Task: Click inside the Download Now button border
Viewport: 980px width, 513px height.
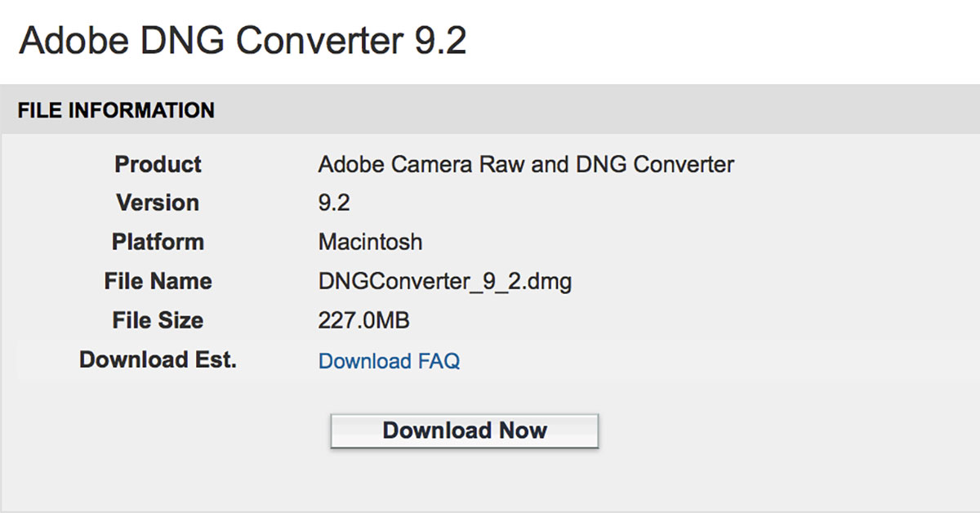Action: pyautogui.click(x=463, y=430)
